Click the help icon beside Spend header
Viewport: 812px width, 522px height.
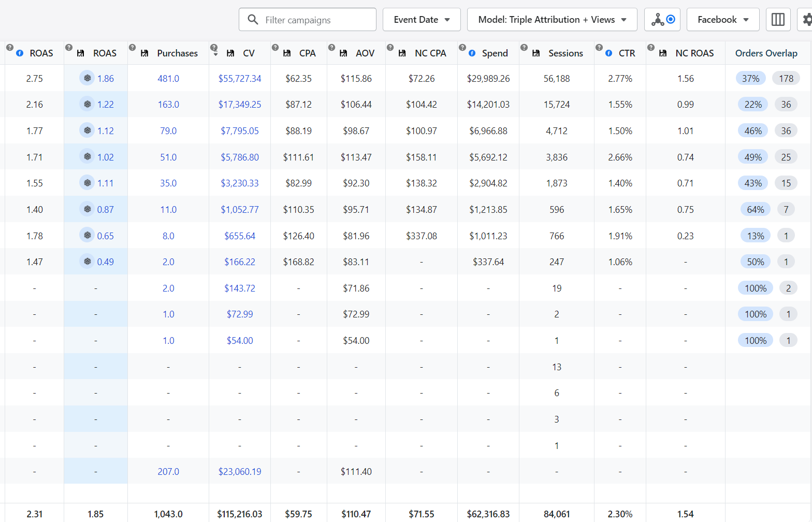point(462,47)
